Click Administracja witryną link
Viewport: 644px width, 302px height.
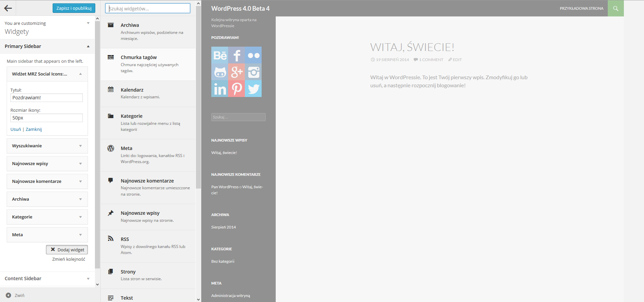[231, 296]
